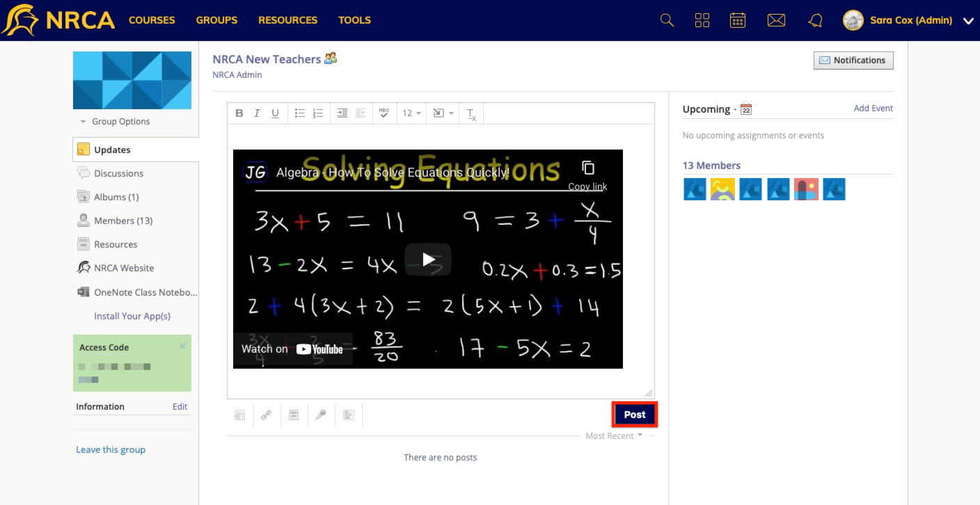This screenshot has height=505, width=980.
Task: Click the yellow member avatar
Action: click(722, 189)
